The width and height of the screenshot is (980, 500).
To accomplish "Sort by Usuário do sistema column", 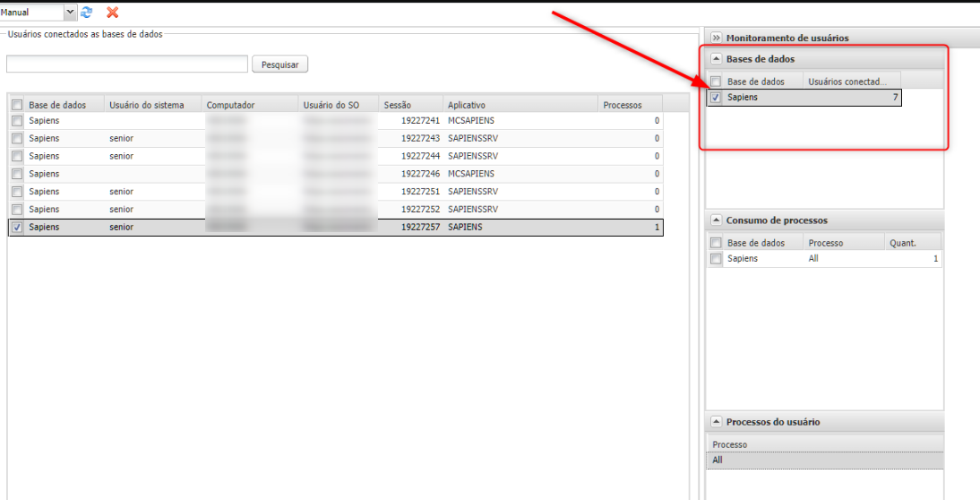I will [152, 105].
